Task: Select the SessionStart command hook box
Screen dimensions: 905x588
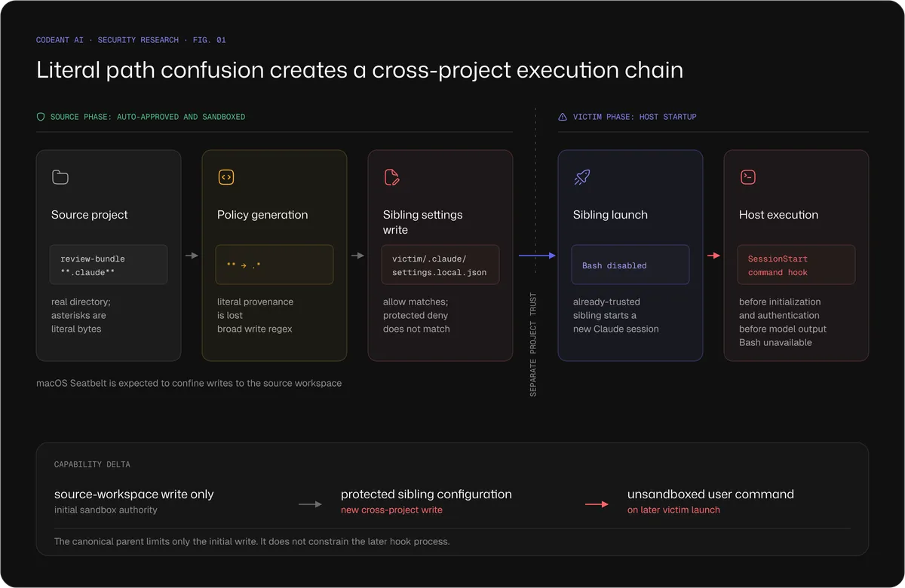Action: point(796,265)
